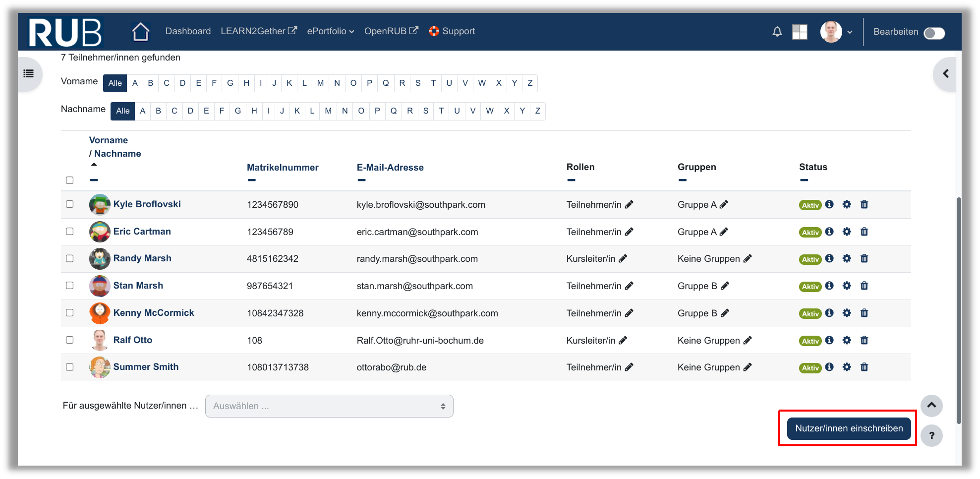Open the user profile menu
Viewport: 980px width, 479px height.
tap(836, 32)
